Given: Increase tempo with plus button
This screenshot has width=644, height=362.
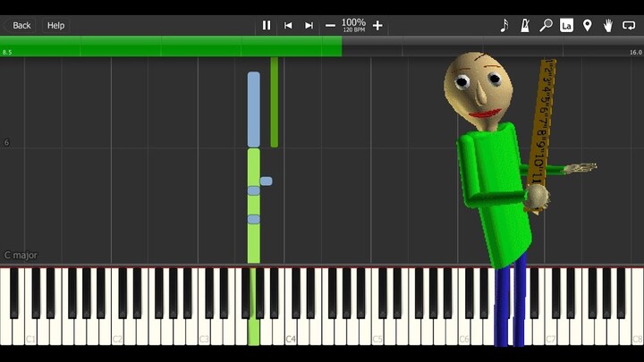Looking at the screenshot, I should point(377,25).
